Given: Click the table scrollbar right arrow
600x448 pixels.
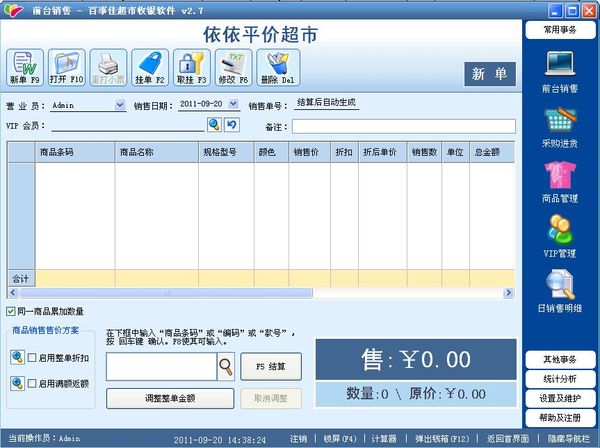Looking at the screenshot, I should coord(508,293).
